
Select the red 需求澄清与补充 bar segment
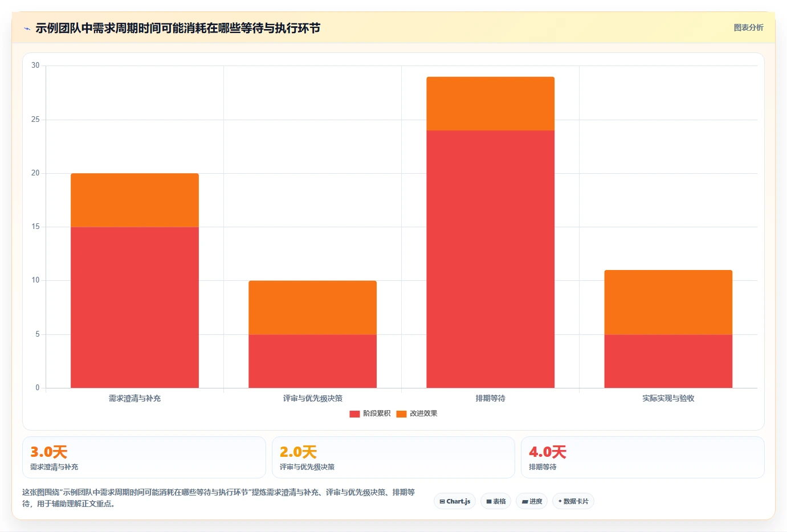[134, 308]
